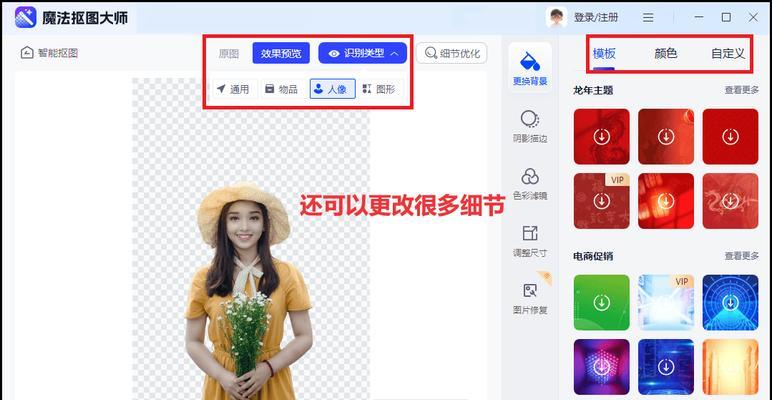772x400 pixels.
Task: Download the dark blue tech template
Action: click(666, 367)
